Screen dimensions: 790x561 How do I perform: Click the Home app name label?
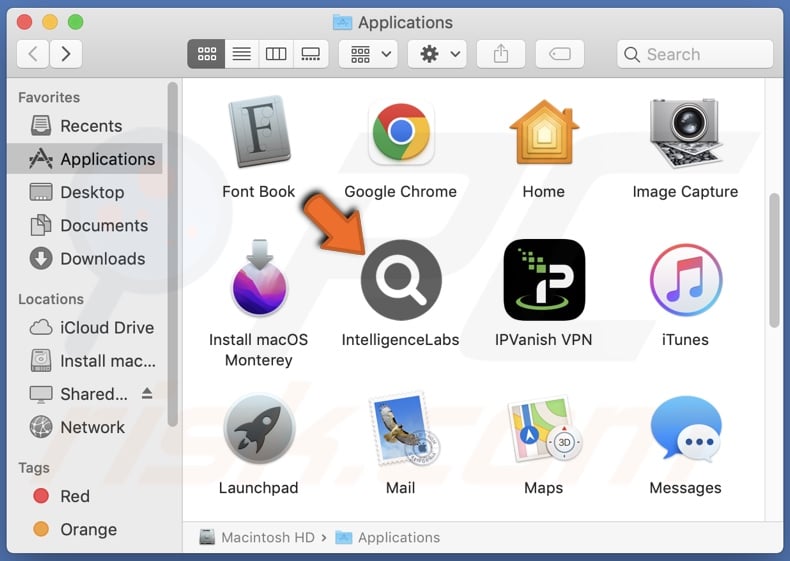544,192
